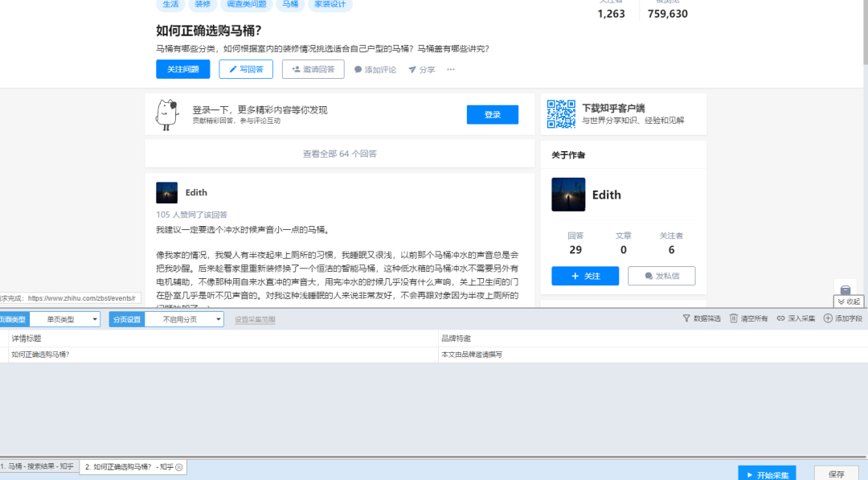Open the 不启用分页 pagination dropdown

tap(184, 319)
